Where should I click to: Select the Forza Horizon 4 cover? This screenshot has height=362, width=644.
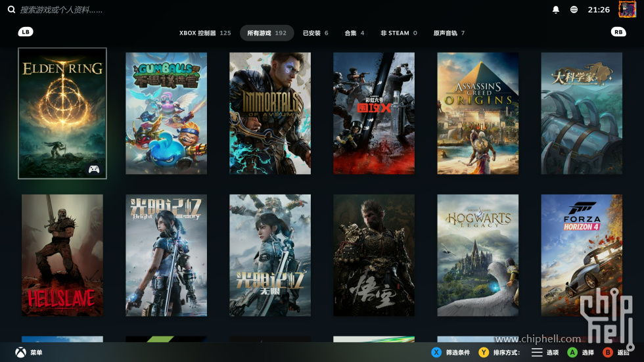click(582, 256)
